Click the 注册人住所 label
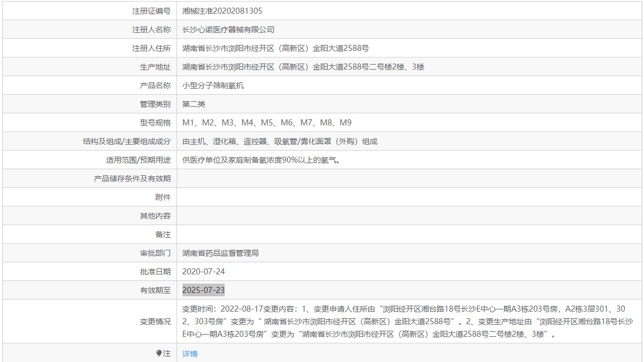 (151, 48)
